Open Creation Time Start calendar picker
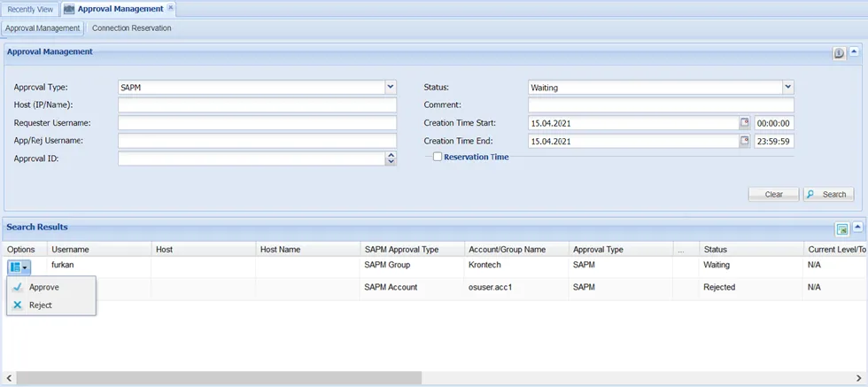The height and width of the screenshot is (387, 868). coord(745,123)
